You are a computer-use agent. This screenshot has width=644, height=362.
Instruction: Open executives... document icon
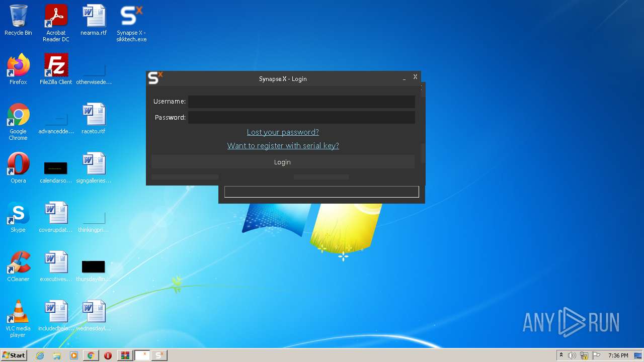point(56,266)
